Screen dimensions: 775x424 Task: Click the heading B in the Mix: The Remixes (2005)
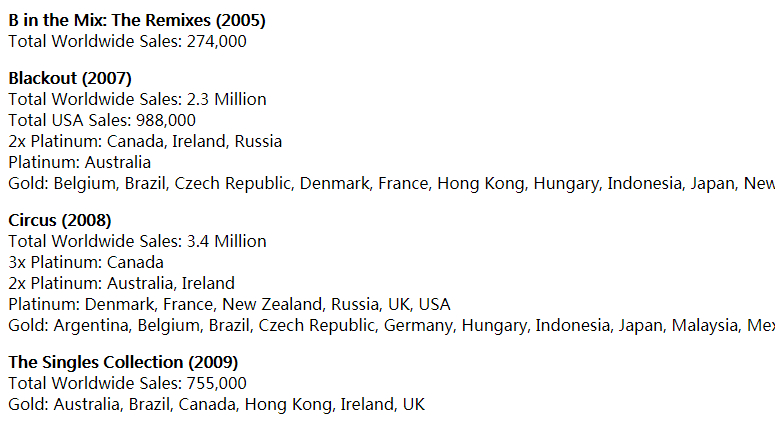[x=137, y=20]
